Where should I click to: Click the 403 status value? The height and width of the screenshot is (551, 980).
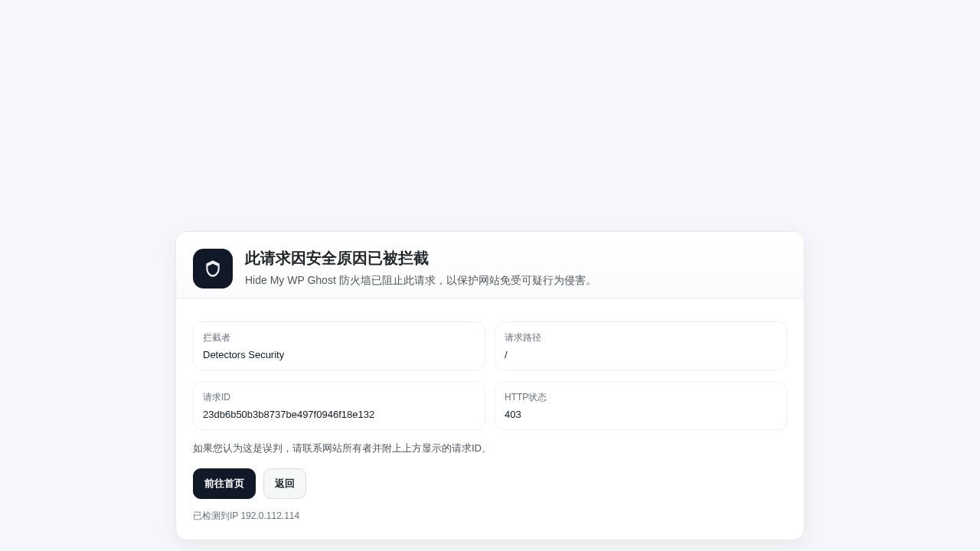point(512,415)
